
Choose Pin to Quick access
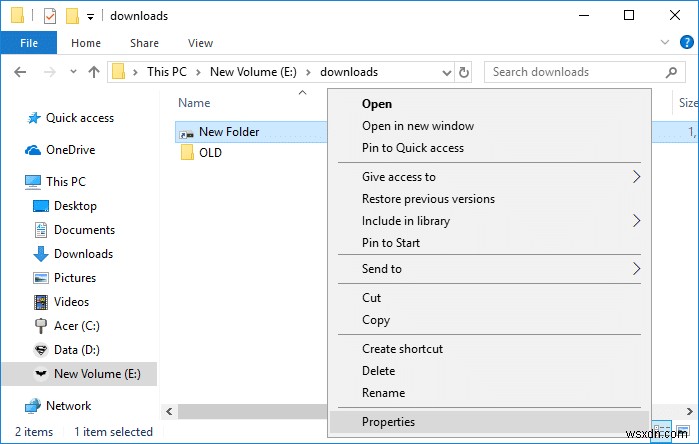(489, 148)
